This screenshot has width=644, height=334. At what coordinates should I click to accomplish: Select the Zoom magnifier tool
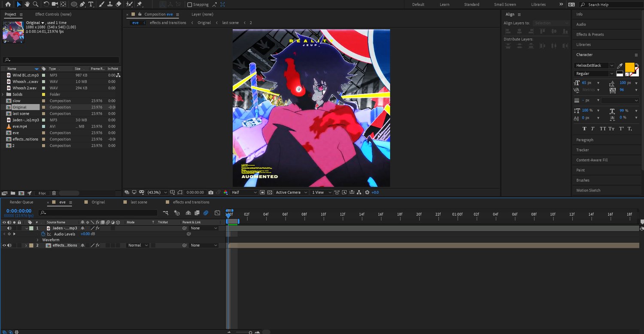pos(35,4)
